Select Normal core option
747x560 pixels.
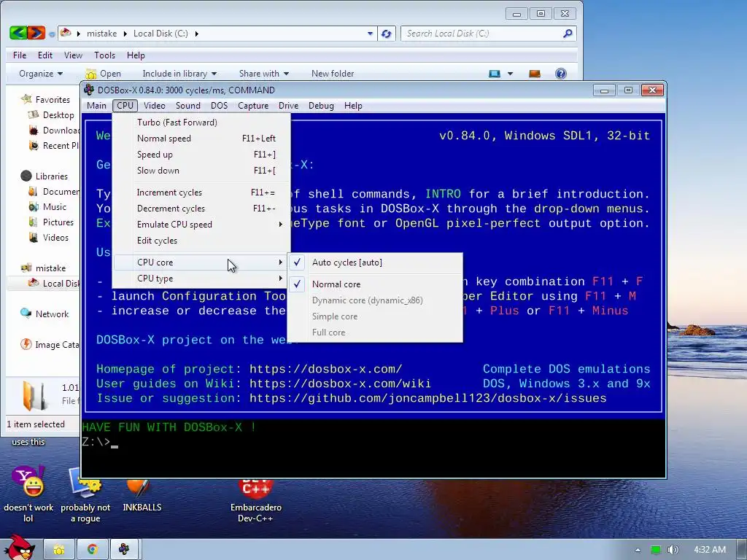(x=375, y=284)
